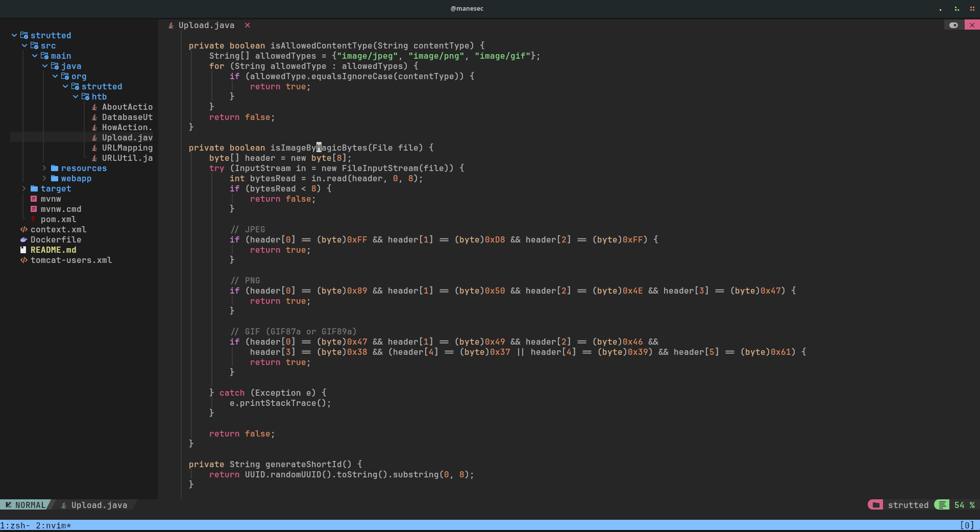Click the green workspace indicator in top bar
The image size is (980, 532).
[957, 9]
